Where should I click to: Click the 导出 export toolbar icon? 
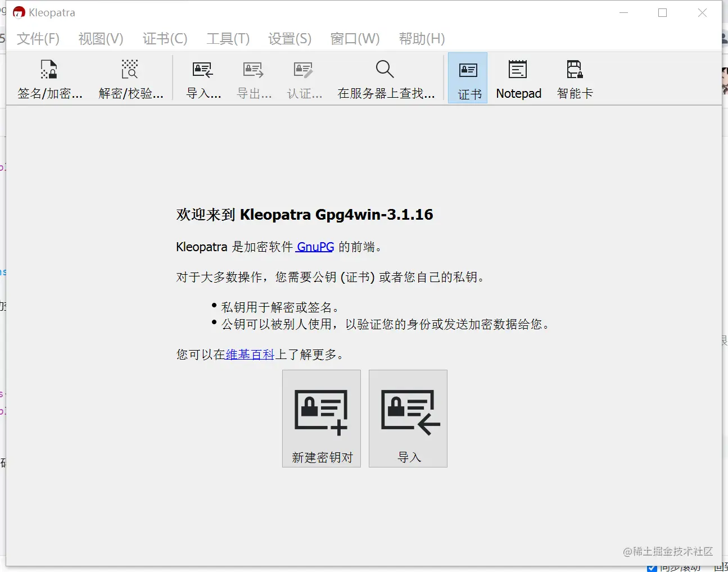(254, 79)
